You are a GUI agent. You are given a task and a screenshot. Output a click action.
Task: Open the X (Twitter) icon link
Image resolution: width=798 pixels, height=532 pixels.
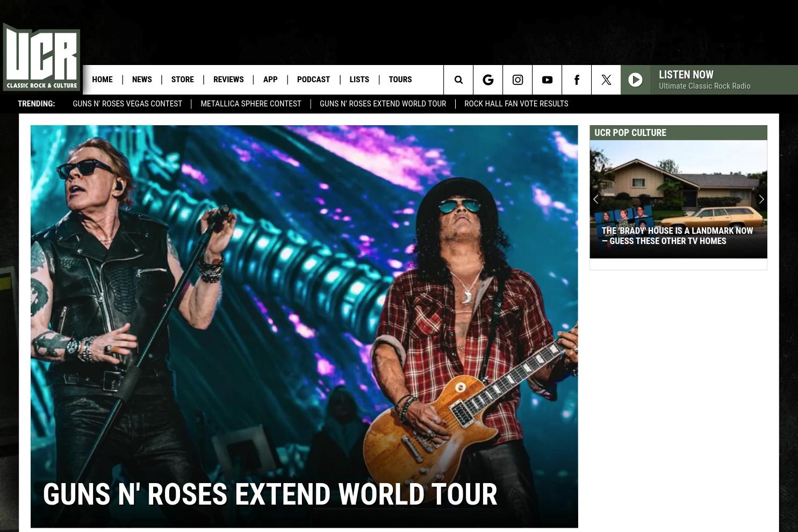606,80
